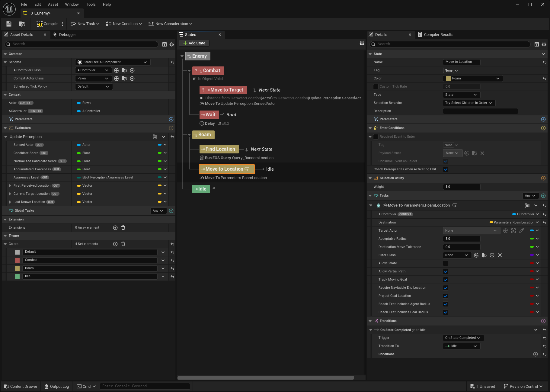Add a new Global Task

171,211
